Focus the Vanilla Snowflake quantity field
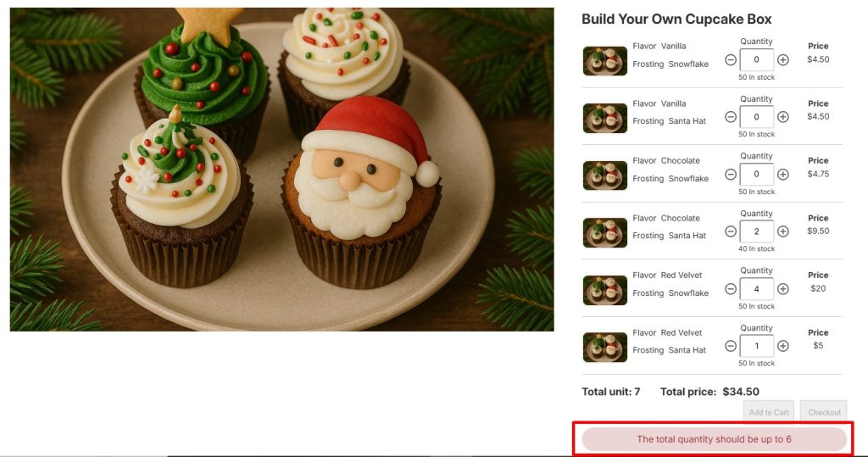This screenshot has height=457, width=868. tap(757, 60)
